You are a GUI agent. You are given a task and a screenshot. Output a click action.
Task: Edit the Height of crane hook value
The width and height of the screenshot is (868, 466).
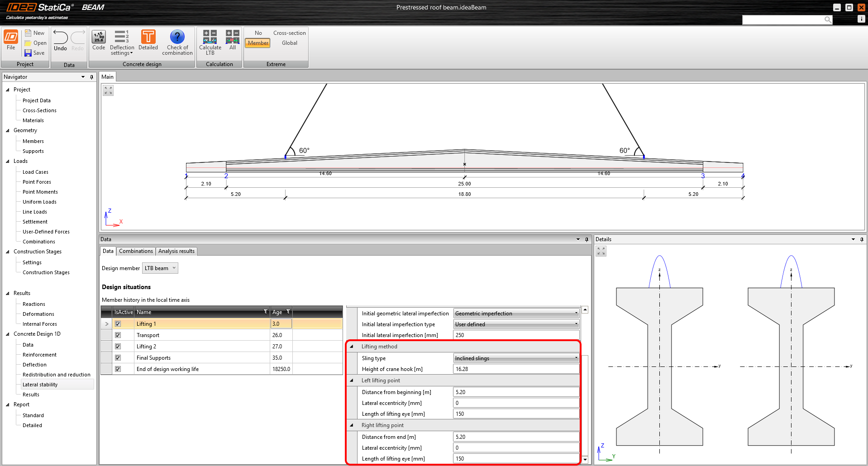[516, 369]
